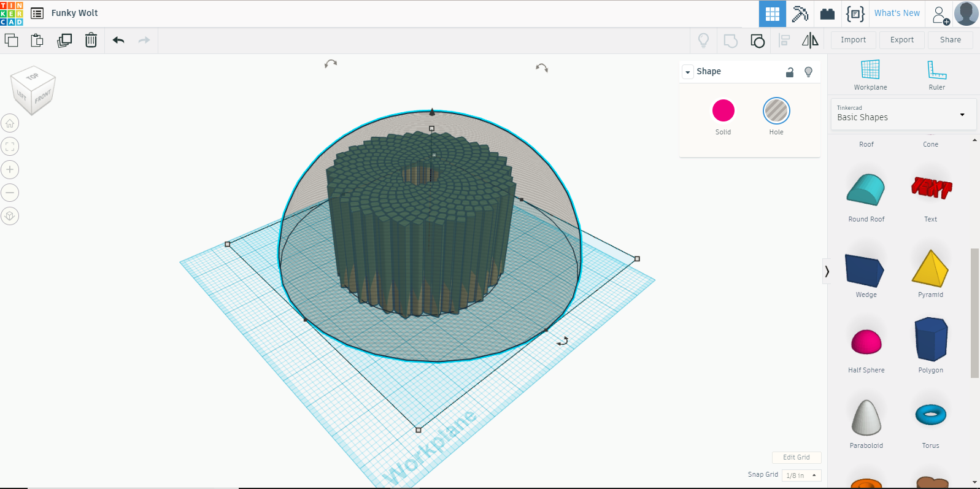This screenshot has height=489, width=980.
Task: Zoom in with the plus button
Action: pos(10,169)
